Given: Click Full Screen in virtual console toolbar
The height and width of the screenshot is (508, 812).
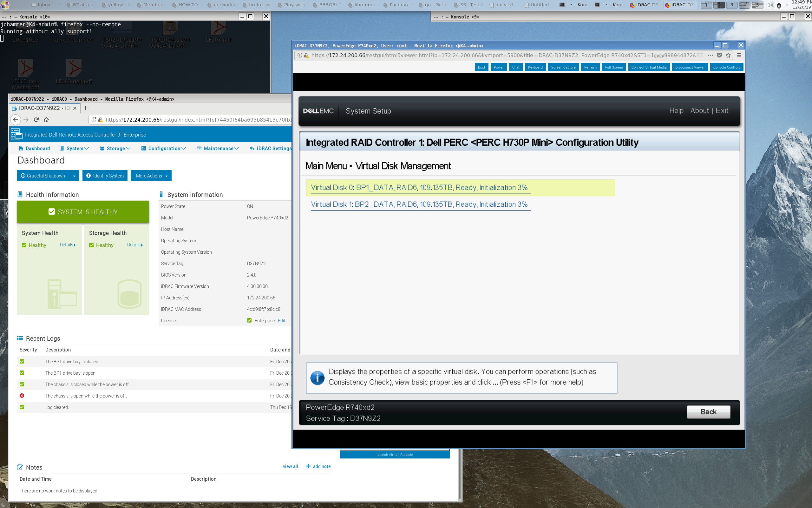Looking at the screenshot, I should click(x=614, y=67).
